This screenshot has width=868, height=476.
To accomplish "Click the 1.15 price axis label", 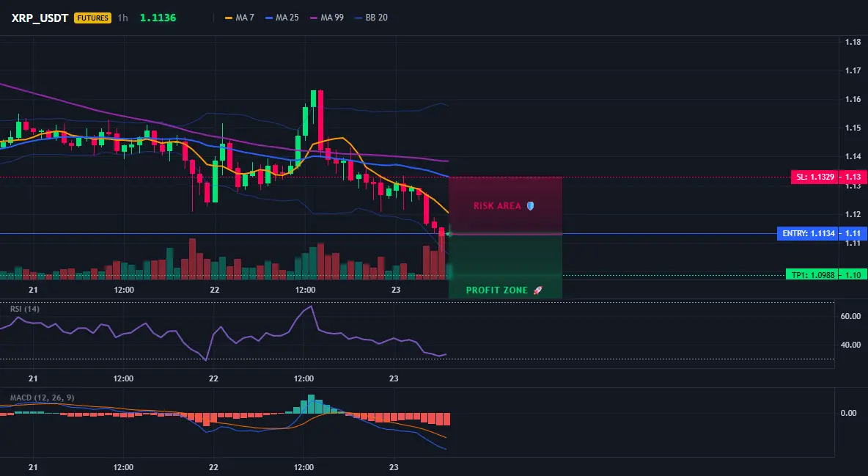I will [x=853, y=128].
